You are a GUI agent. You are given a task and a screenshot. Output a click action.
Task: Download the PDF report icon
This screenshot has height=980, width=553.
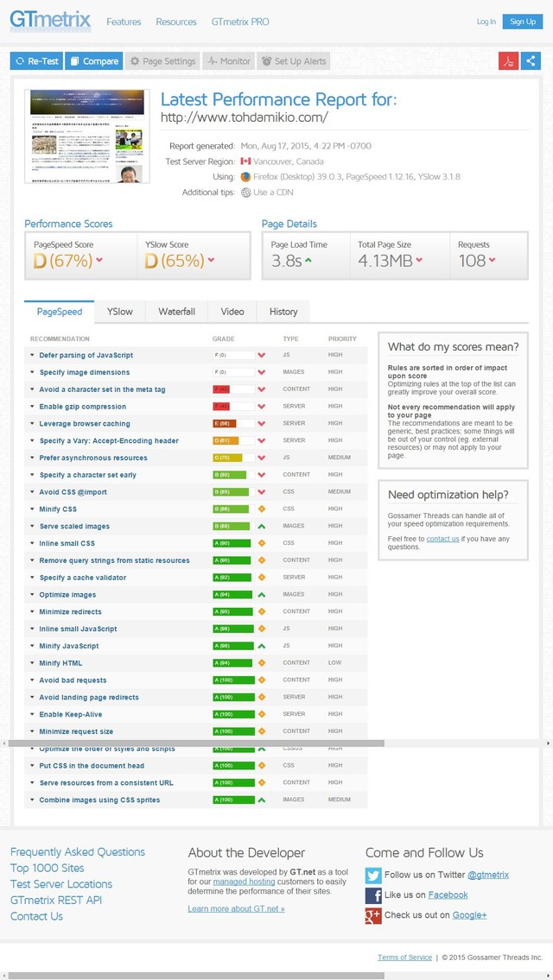coord(509,60)
